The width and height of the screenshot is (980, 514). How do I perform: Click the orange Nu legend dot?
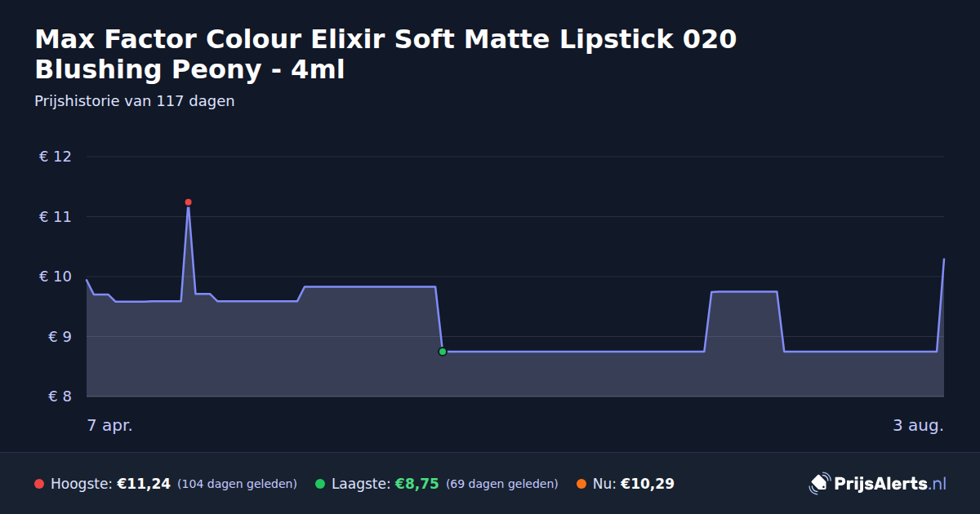pyautogui.click(x=581, y=484)
